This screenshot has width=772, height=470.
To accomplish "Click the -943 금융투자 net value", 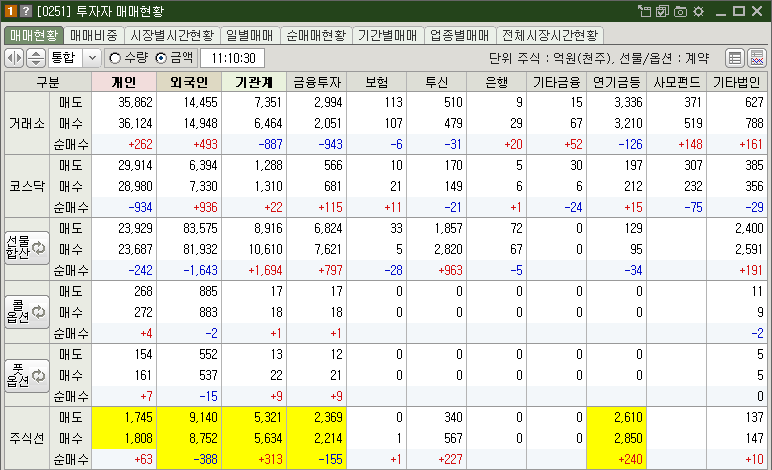I will (330, 144).
